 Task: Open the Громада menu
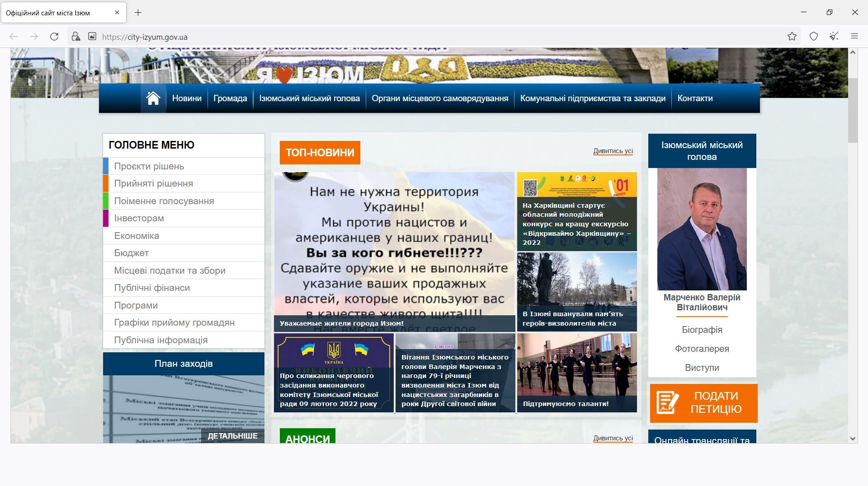tap(230, 98)
